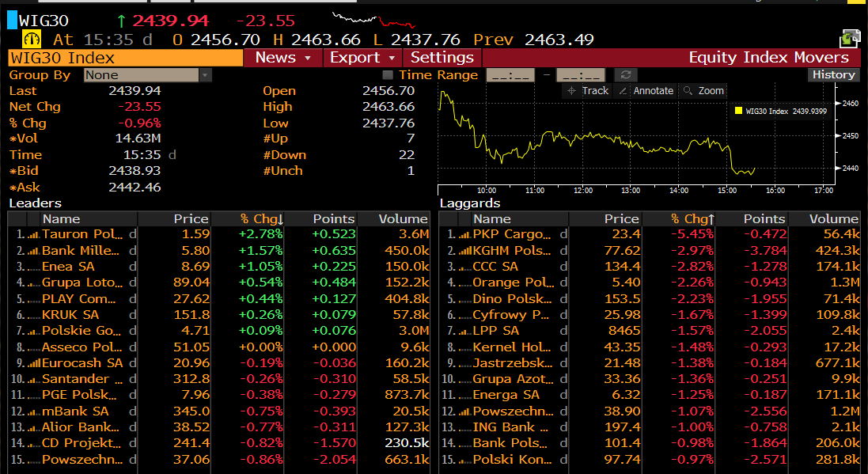
Task: Click ING Bank points -0.758
Action: pyautogui.click(x=764, y=427)
